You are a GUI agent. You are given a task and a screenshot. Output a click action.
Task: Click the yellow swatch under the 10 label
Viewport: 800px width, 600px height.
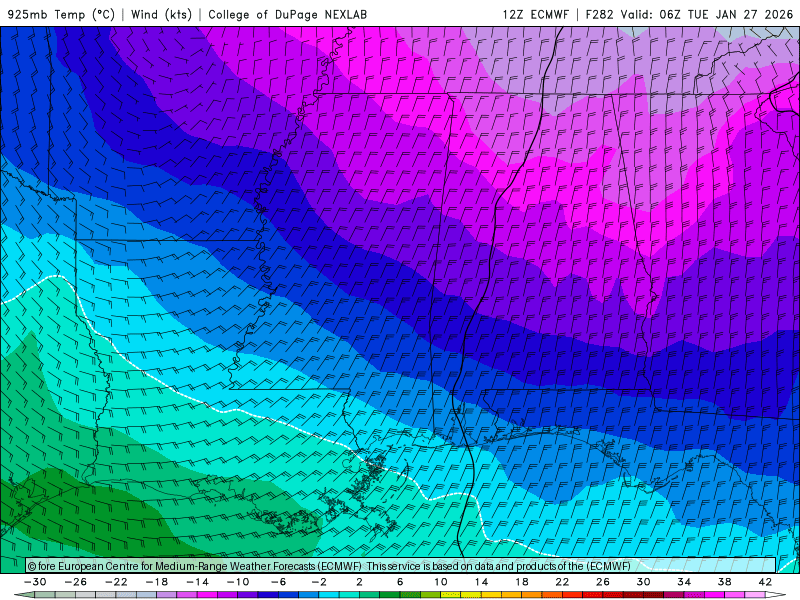(451, 595)
